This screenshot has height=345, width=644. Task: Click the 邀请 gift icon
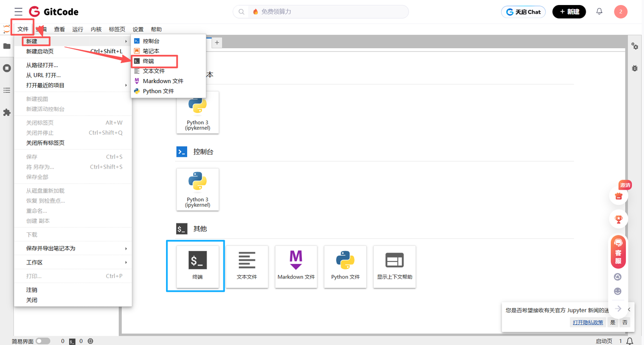pyautogui.click(x=619, y=196)
